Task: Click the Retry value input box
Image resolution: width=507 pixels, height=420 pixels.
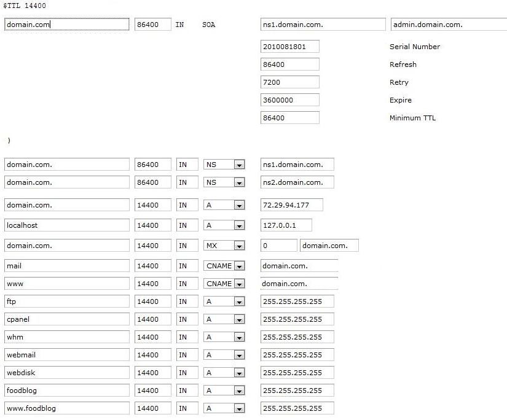Action: (x=289, y=82)
